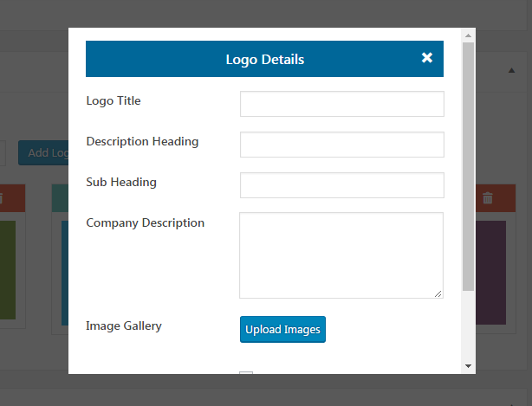Select the purple logo thumbnail in the background
Image resolution: width=532 pixels, height=406 pixels.
[x=490, y=273]
